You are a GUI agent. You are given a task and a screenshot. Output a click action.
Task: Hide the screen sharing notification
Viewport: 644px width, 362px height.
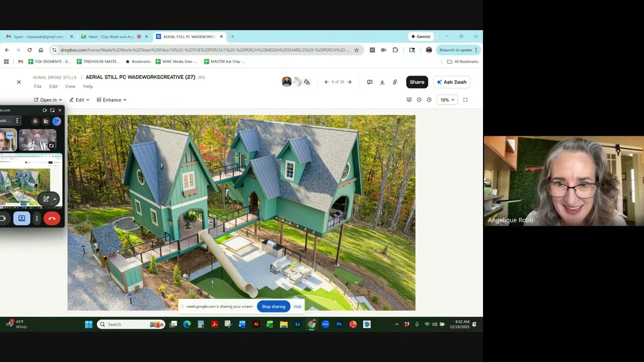pos(297,306)
